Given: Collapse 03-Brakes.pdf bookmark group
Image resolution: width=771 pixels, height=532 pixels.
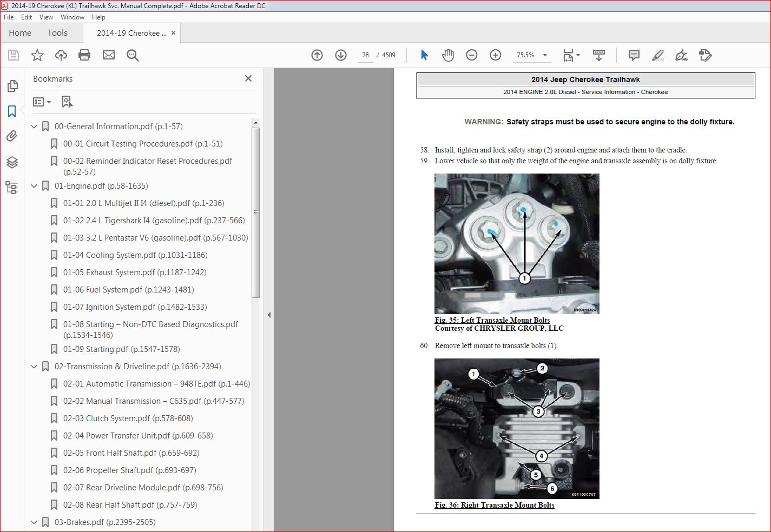Looking at the screenshot, I should (34, 522).
